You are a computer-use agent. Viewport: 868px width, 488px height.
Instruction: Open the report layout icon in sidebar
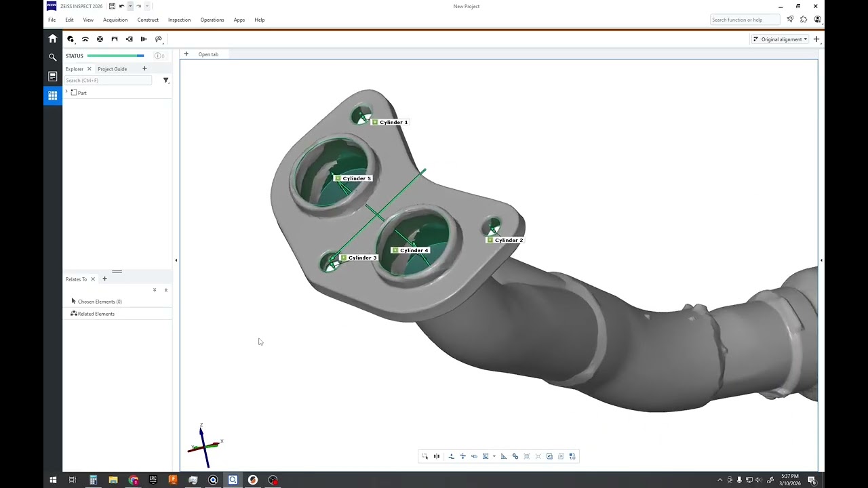click(53, 77)
